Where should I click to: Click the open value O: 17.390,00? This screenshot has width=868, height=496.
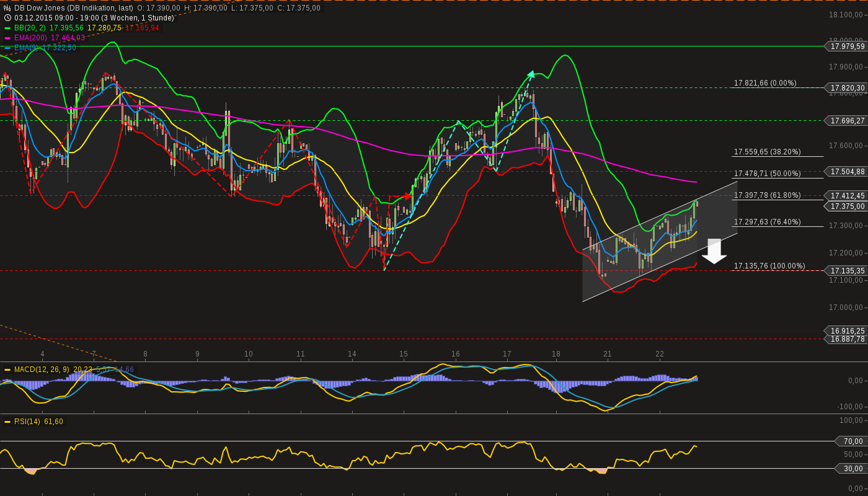[x=159, y=8]
